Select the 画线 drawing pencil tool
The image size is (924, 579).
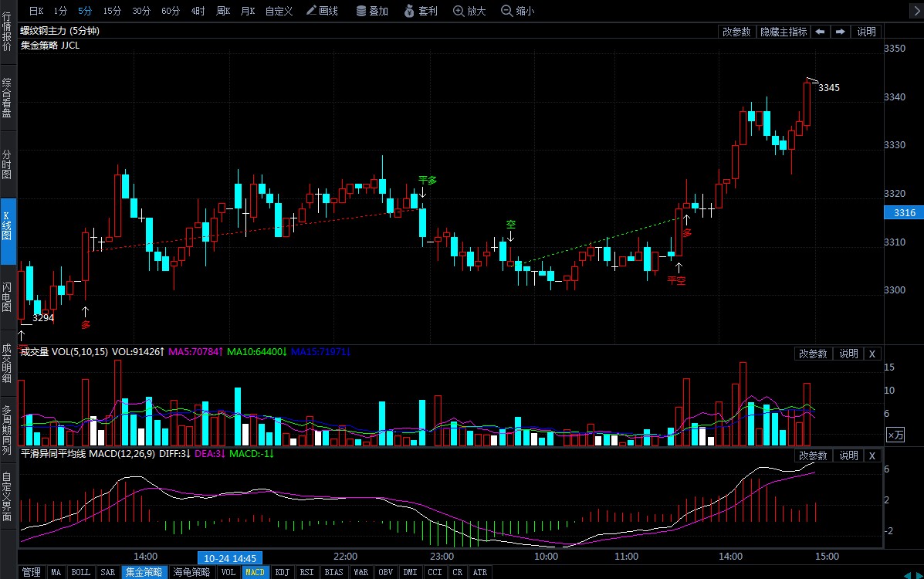tap(323, 11)
